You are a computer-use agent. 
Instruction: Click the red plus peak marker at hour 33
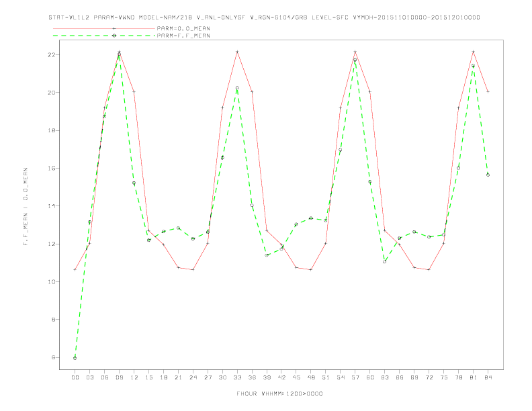(237, 52)
